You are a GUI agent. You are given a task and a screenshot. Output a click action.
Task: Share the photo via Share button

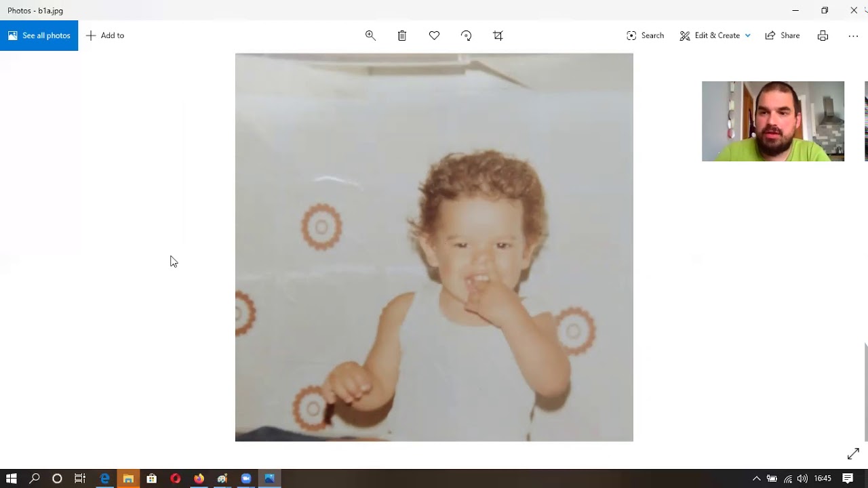[783, 35]
